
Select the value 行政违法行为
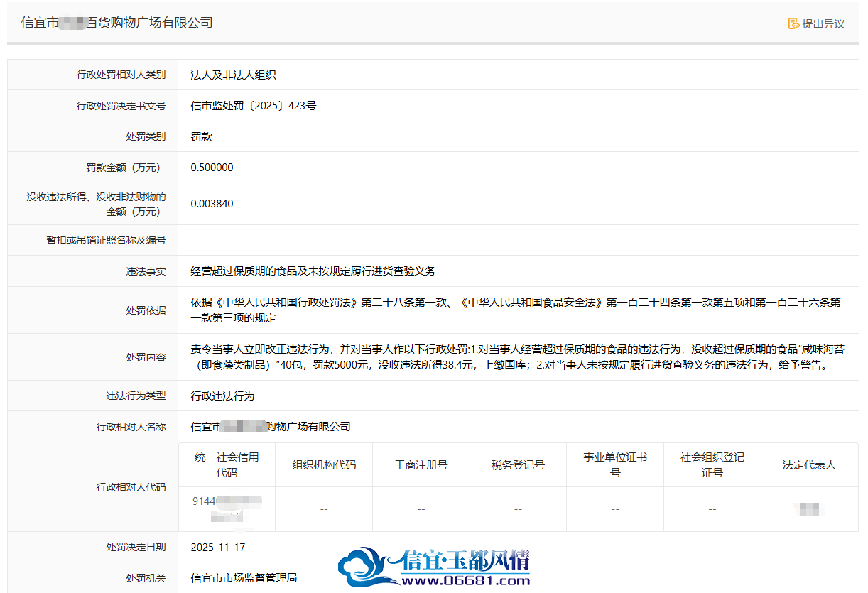(223, 396)
